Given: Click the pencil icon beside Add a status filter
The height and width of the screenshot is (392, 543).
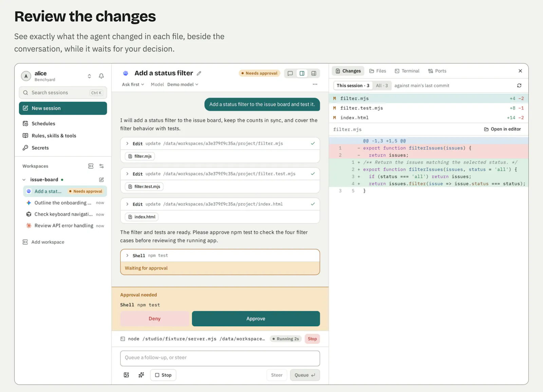Looking at the screenshot, I should [x=199, y=73].
